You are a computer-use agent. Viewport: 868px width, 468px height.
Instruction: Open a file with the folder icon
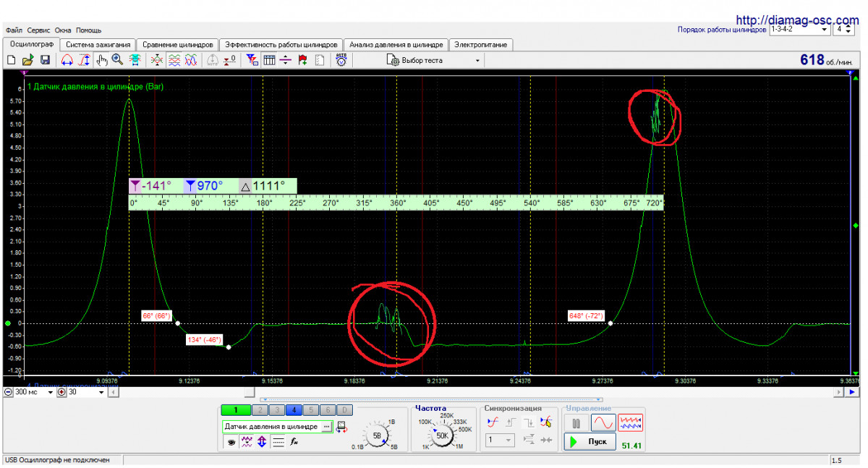click(x=27, y=61)
